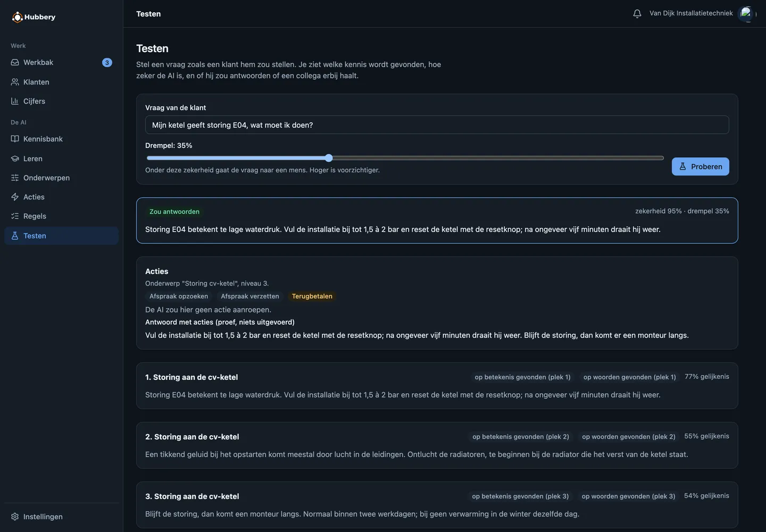
Task: Click the Instellingen gear icon
Action: [15, 517]
